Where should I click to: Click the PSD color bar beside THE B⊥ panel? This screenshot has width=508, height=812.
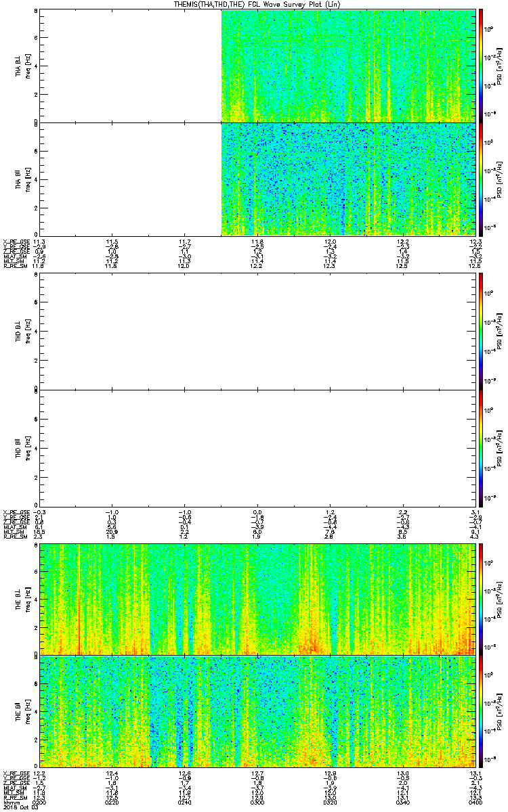[481, 599]
